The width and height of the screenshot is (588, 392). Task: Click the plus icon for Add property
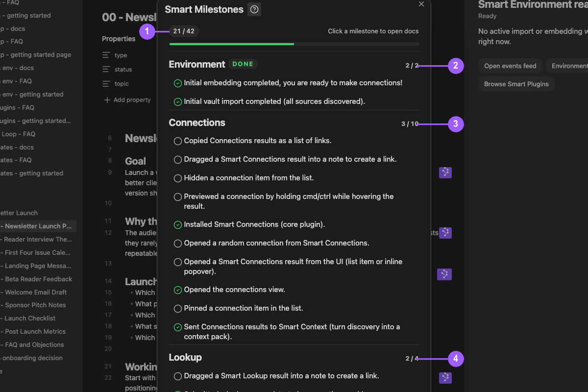point(107,100)
